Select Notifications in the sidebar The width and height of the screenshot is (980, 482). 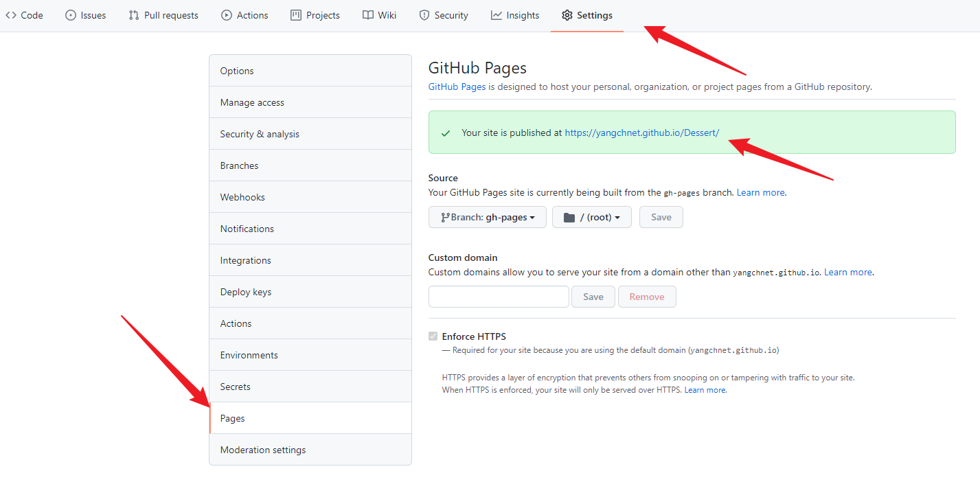(x=310, y=229)
